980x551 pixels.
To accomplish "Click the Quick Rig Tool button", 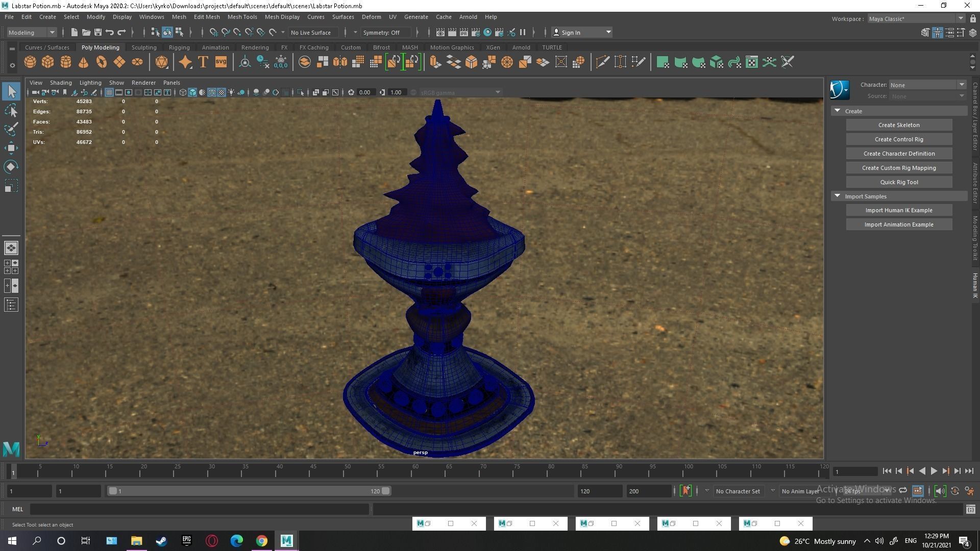I will (x=898, y=182).
